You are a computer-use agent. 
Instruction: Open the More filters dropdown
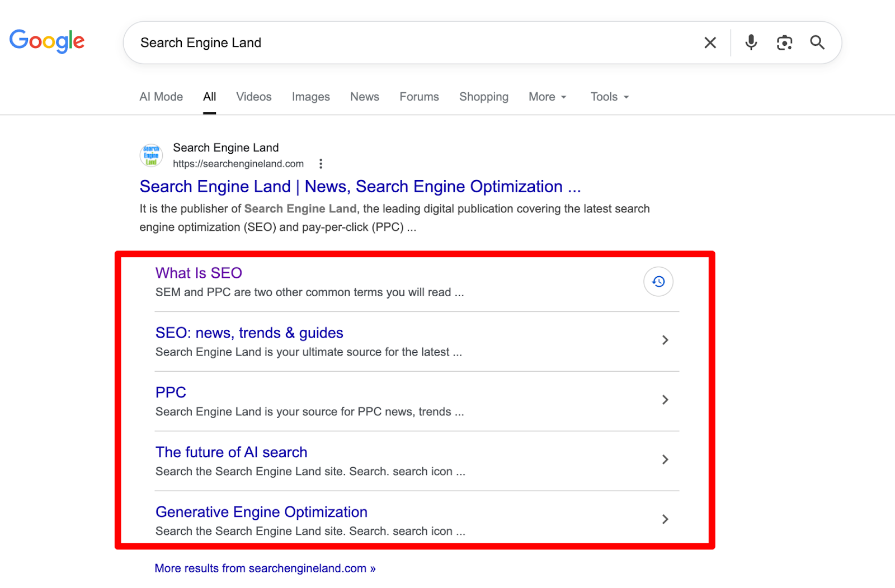(x=547, y=97)
